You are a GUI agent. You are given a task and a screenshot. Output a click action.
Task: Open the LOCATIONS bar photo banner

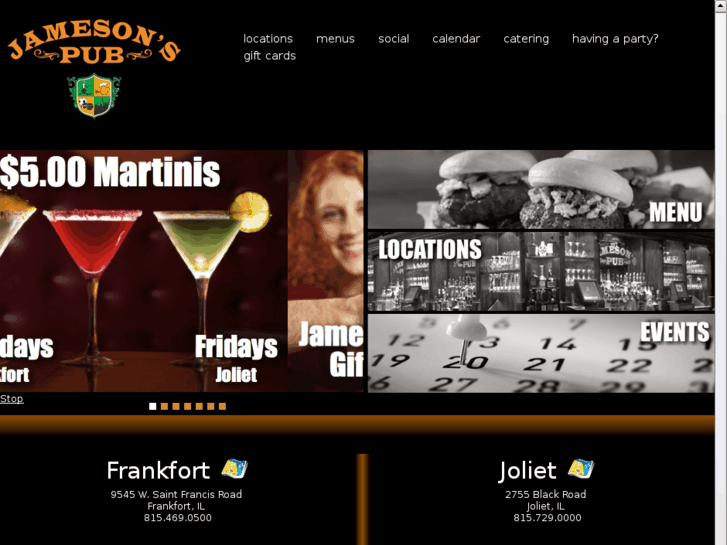[541, 271]
